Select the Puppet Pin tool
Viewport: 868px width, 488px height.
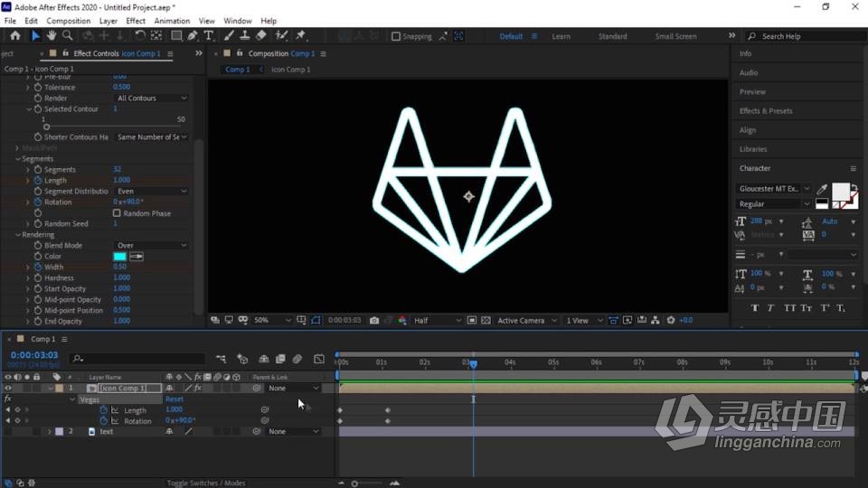[x=300, y=36]
